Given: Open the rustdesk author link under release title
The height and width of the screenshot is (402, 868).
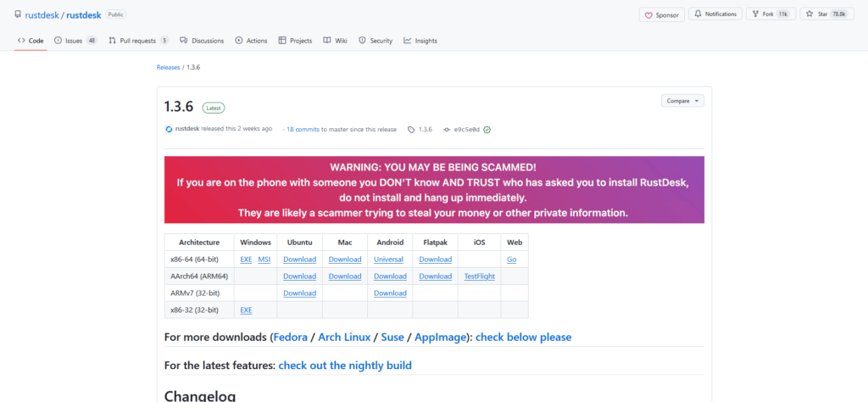Looking at the screenshot, I should pyautogui.click(x=187, y=129).
